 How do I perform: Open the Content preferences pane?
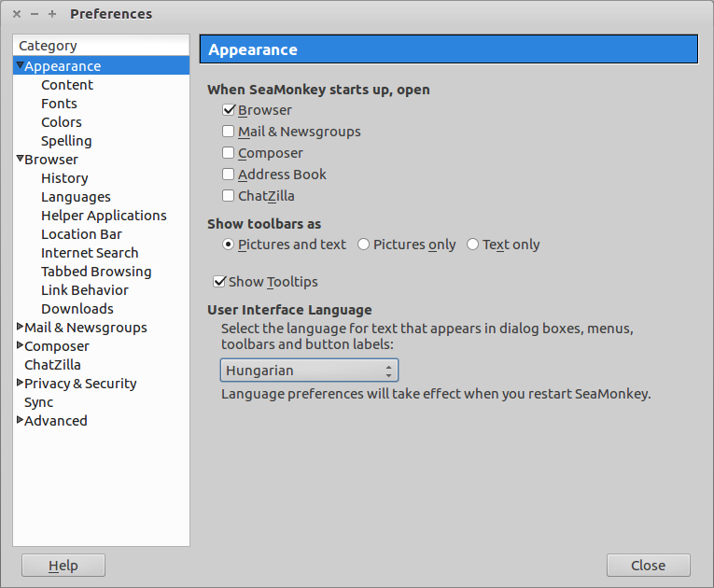pyautogui.click(x=67, y=85)
